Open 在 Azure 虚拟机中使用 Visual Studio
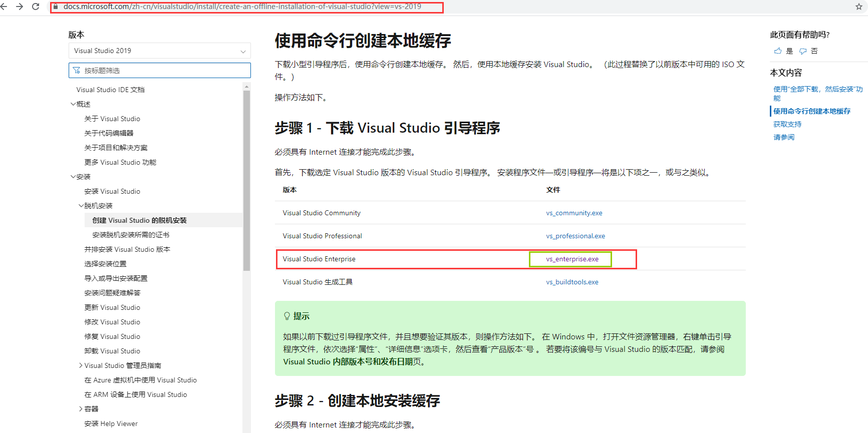The image size is (868, 433). 140,380
